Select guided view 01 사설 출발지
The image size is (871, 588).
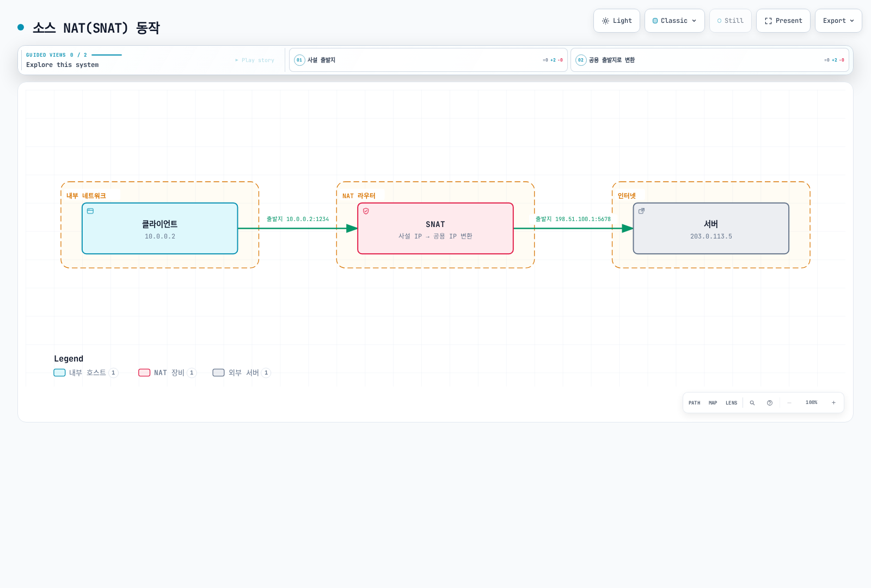pyautogui.click(x=428, y=60)
